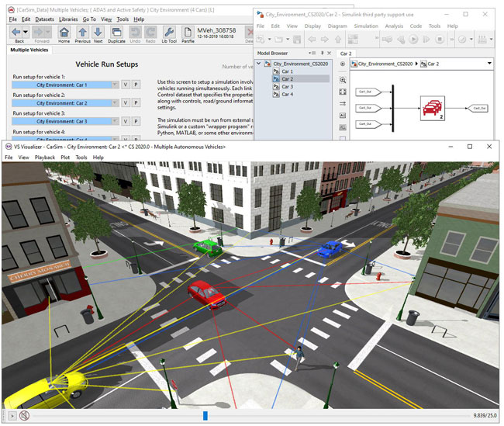504x426 pixels.
Task: Toggle VS Visualizer sound mute icon
Action: point(24,416)
